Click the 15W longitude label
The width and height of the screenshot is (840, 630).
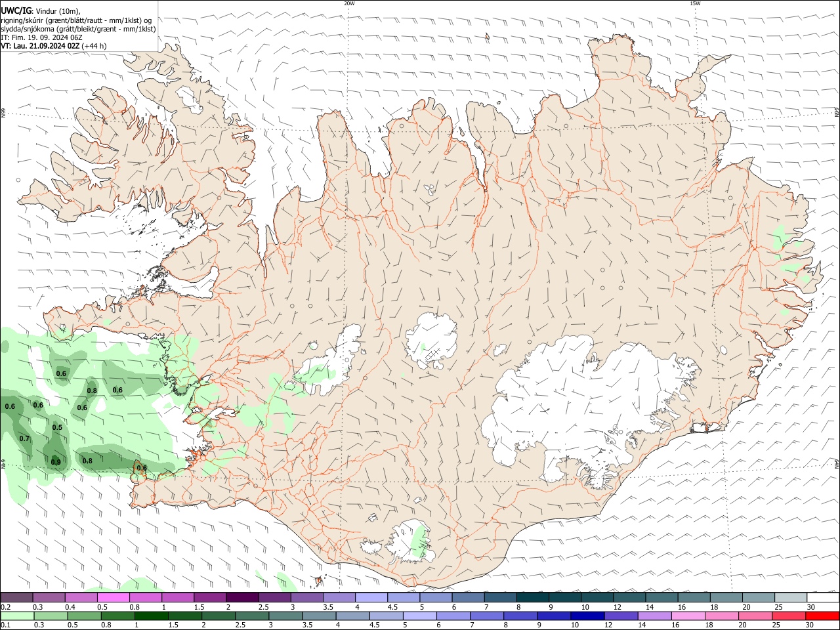[695, 3]
